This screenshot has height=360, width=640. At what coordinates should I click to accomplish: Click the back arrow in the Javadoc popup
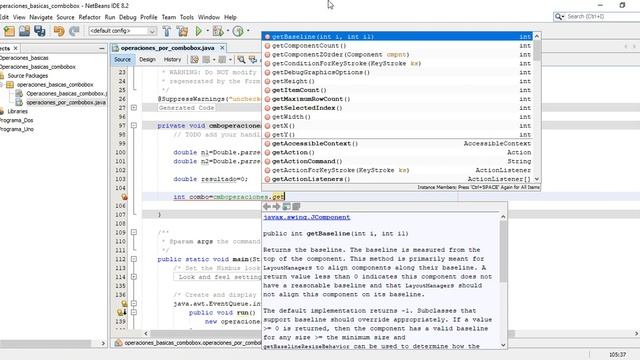[267, 207]
